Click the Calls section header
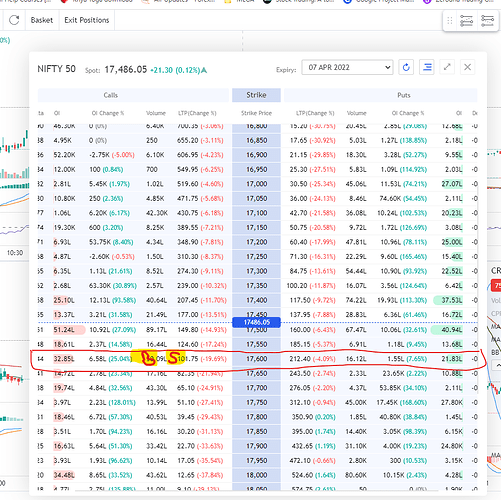 (110, 95)
